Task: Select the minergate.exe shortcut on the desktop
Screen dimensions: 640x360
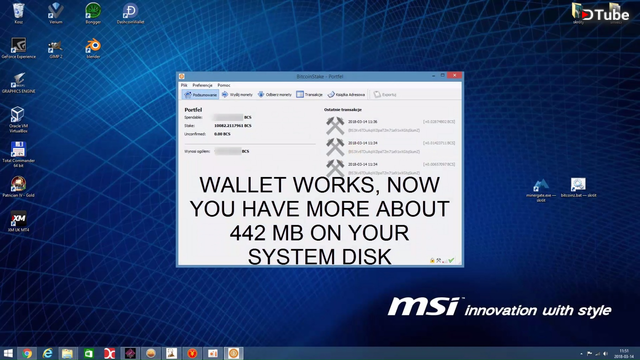Action: pos(541,191)
